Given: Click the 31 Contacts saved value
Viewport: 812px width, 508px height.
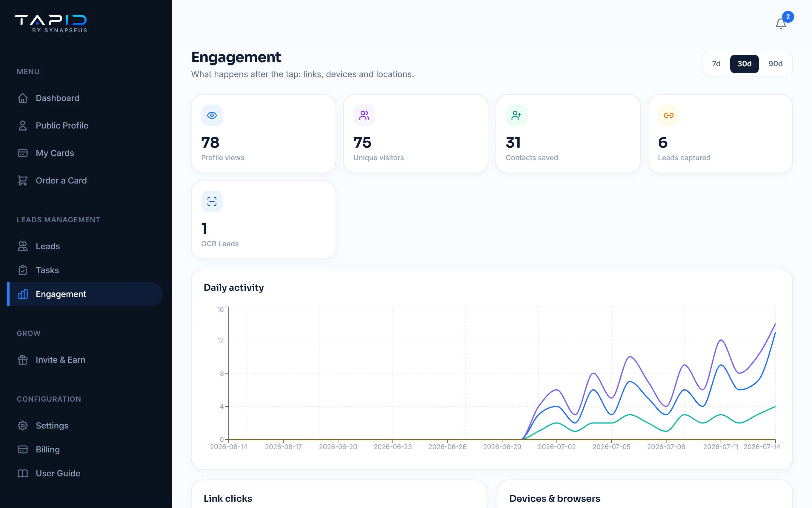Looking at the screenshot, I should point(513,143).
